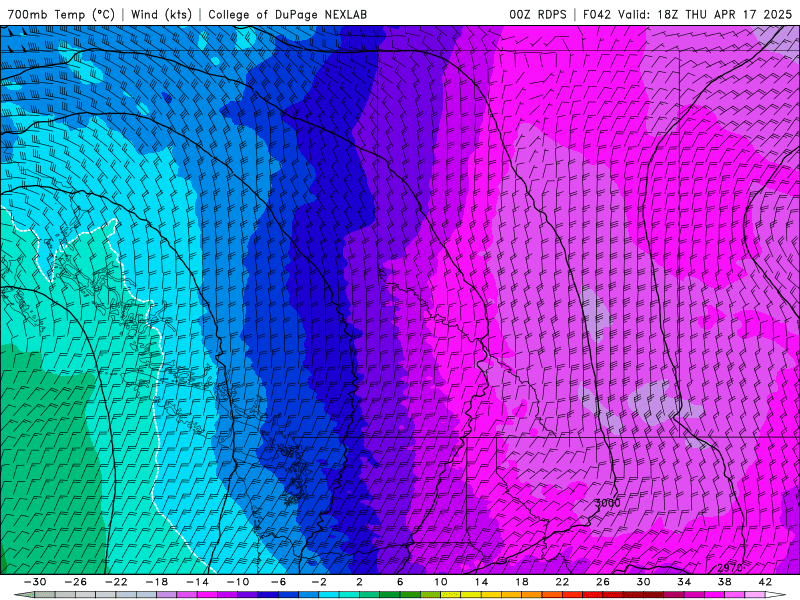Click the 42 color scale label
Viewport: 800px width, 600px height.
tap(765, 582)
